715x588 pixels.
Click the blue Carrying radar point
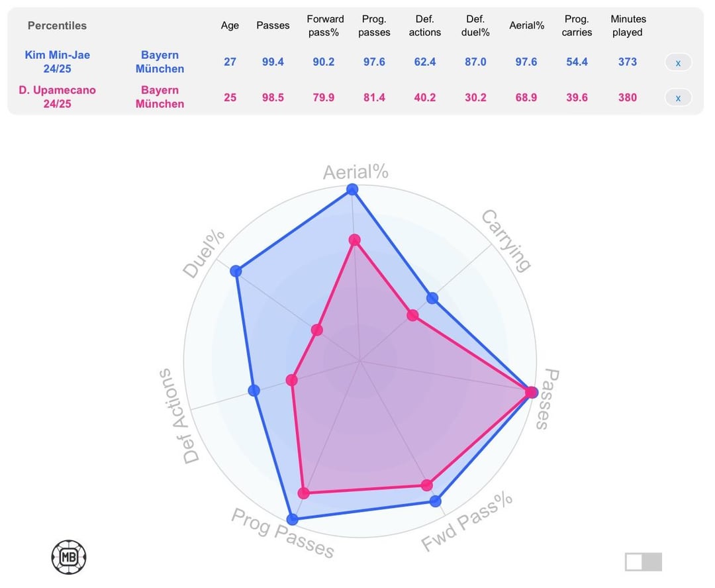(x=432, y=298)
